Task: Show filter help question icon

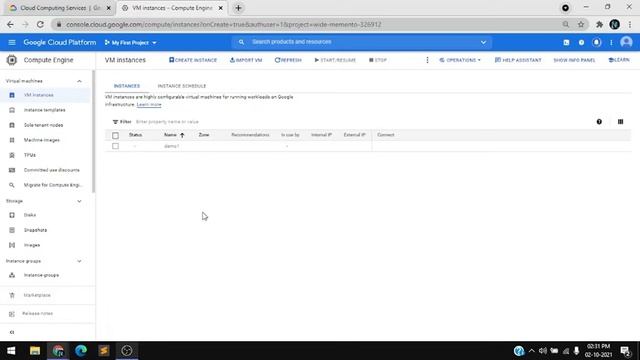Action: (599, 122)
